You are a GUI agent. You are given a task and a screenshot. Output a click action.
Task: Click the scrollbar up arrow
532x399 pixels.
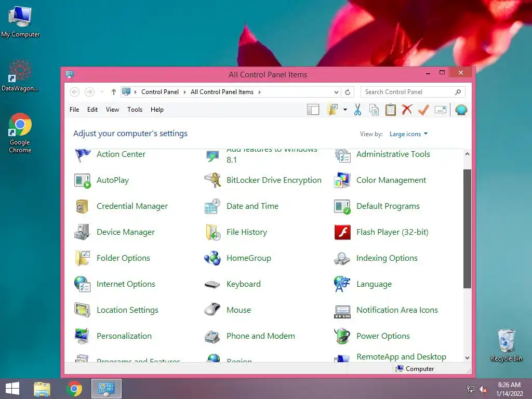(467, 154)
